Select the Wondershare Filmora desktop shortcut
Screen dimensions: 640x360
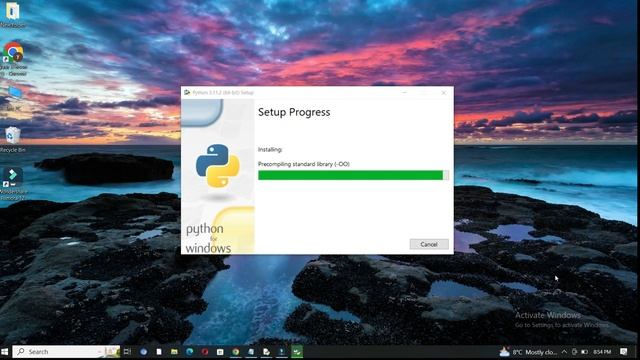[x=13, y=184]
